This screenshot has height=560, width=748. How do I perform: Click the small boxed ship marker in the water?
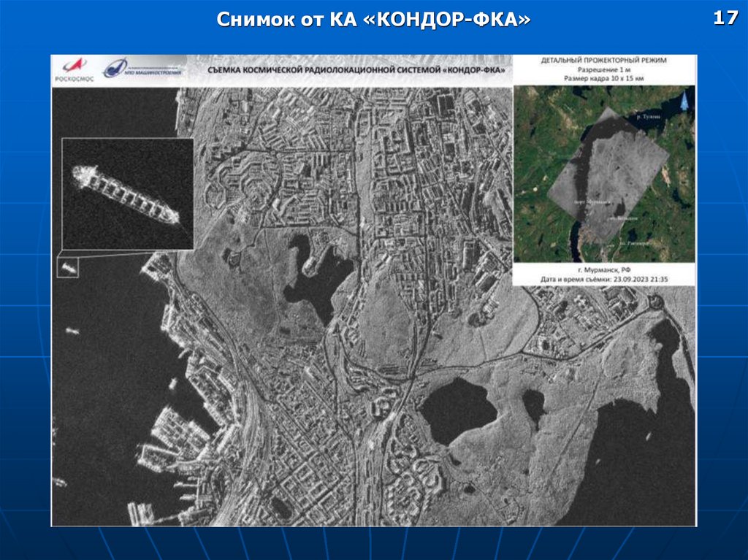pos(68,267)
